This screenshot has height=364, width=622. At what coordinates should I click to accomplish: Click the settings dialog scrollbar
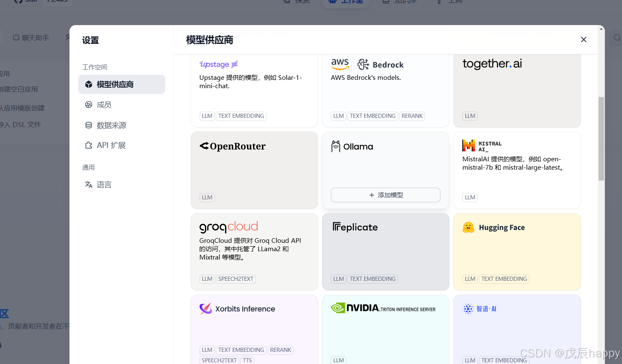click(x=601, y=139)
